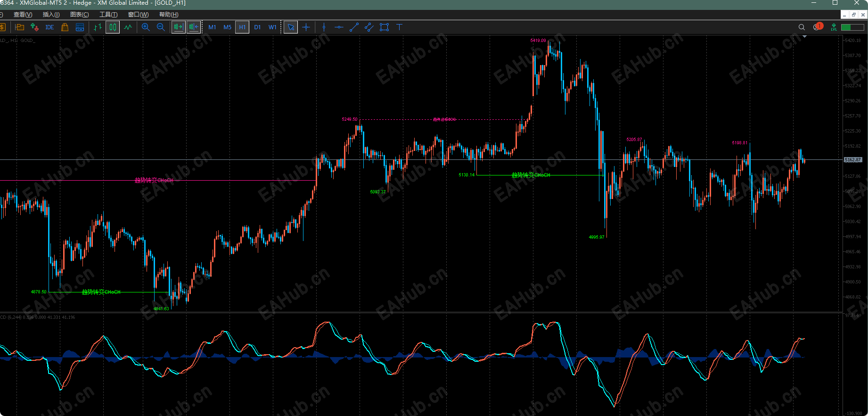Choose the equidistant channel tool
Image resolution: width=868 pixels, height=416 pixels.
(x=369, y=27)
